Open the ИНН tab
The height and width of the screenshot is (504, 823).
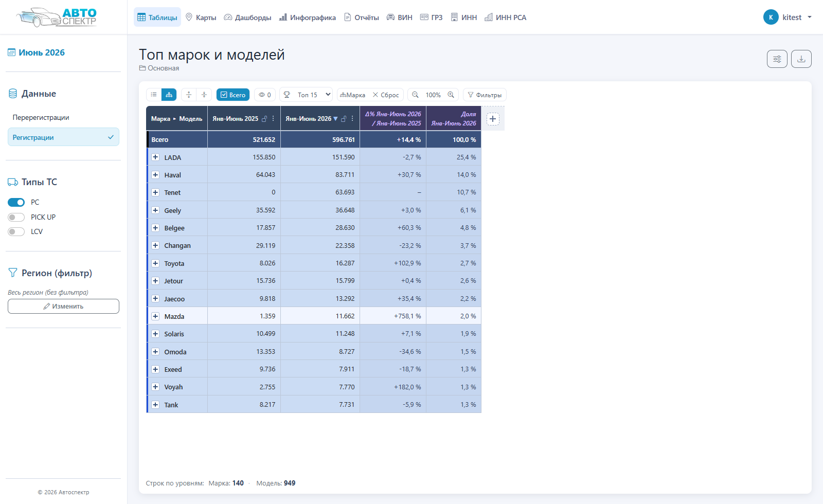point(464,17)
